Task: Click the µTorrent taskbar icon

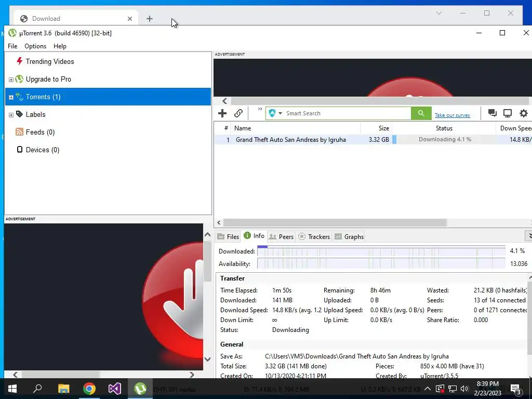Action: [x=140, y=389]
